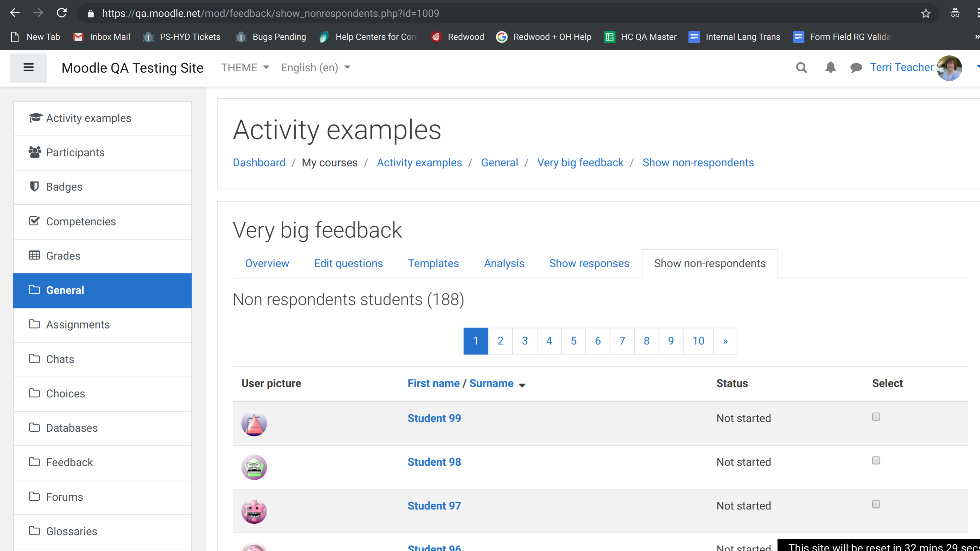Click the Feedback folder icon
Screen dimensions: 980x551
coord(34,462)
